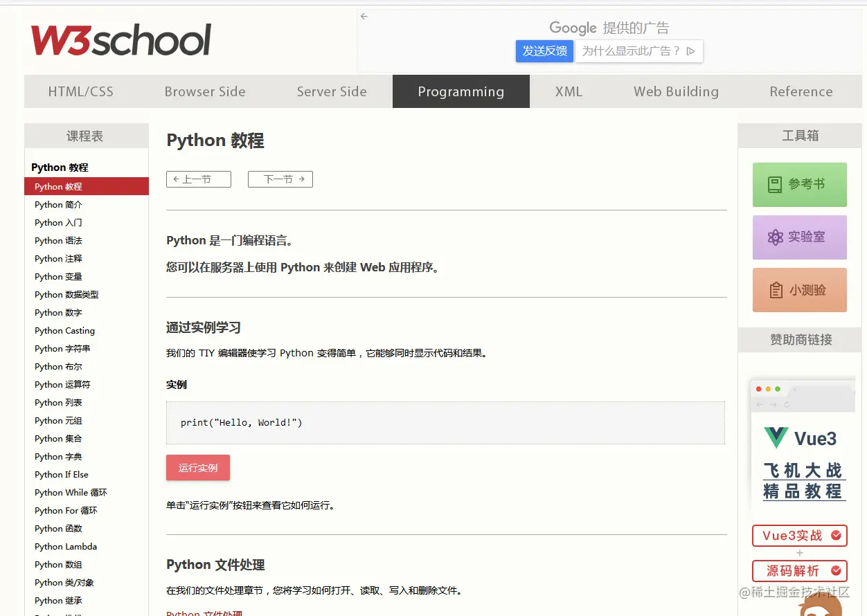Click the check icon beside 源码解析
The height and width of the screenshot is (616, 867).
pos(836,571)
